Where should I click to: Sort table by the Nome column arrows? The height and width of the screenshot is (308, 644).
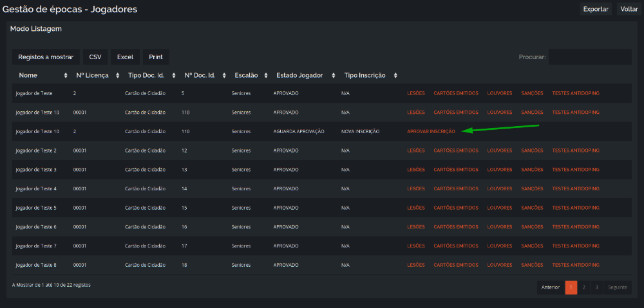(x=66, y=75)
